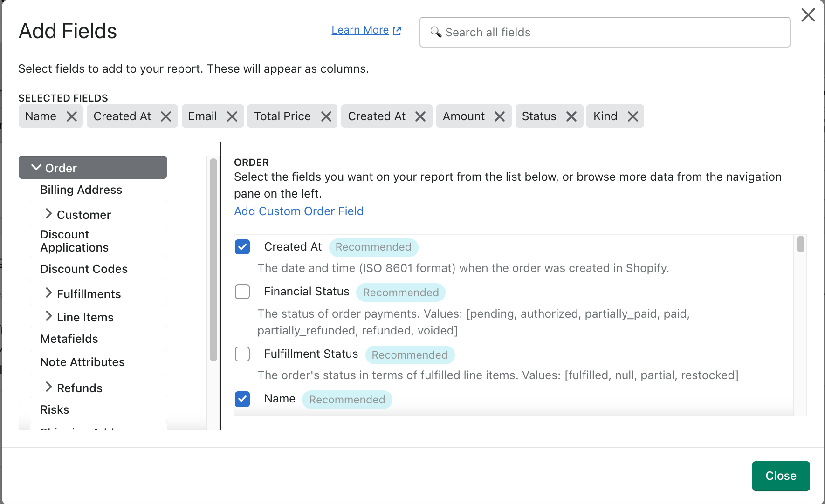This screenshot has width=825, height=504.
Task: Click the Status chip label
Action: pyautogui.click(x=539, y=116)
